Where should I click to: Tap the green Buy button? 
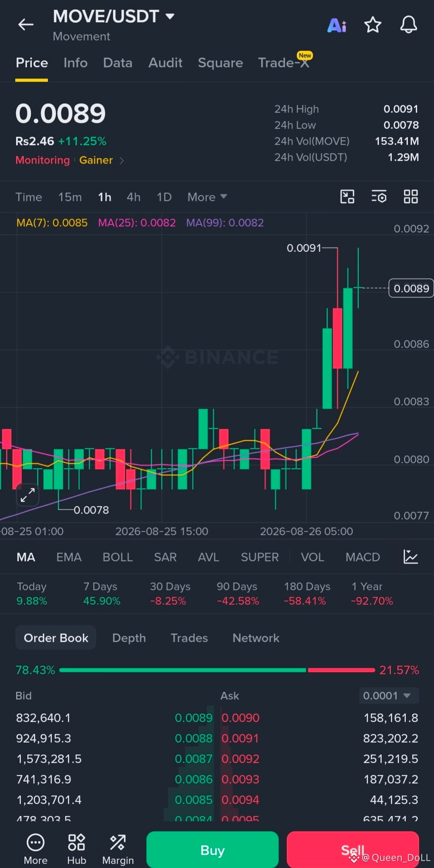[212, 850]
